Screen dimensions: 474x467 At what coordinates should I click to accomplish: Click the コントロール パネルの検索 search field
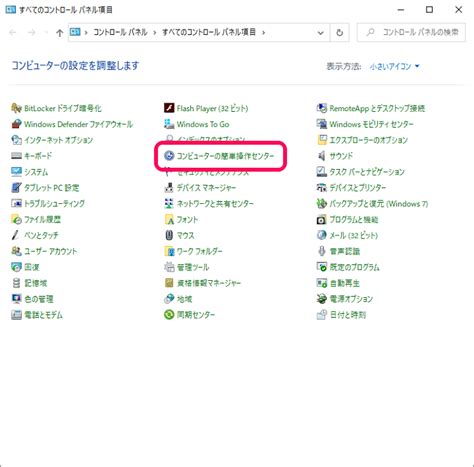(x=411, y=32)
